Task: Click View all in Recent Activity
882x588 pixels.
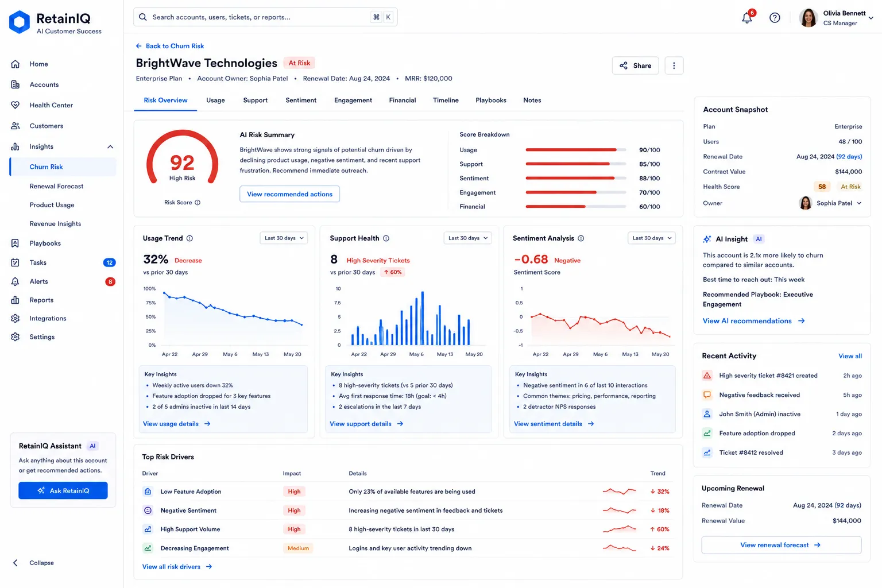Action: (850, 356)
